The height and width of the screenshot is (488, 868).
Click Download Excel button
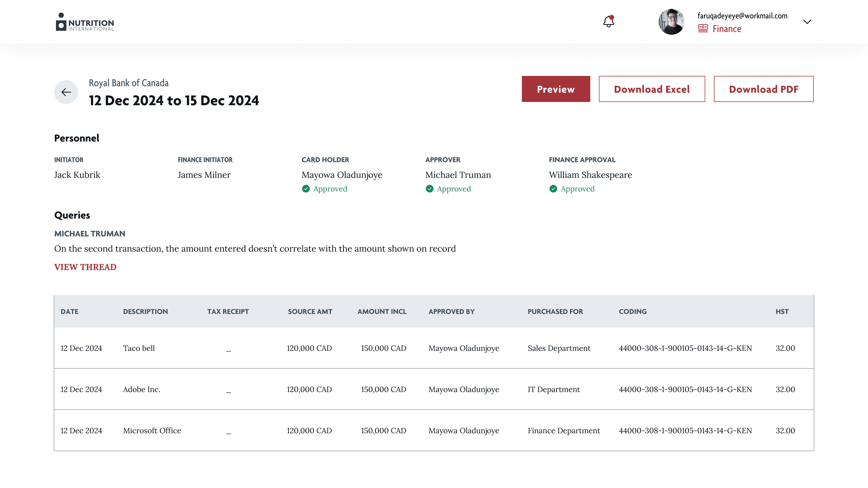[652, 89]
